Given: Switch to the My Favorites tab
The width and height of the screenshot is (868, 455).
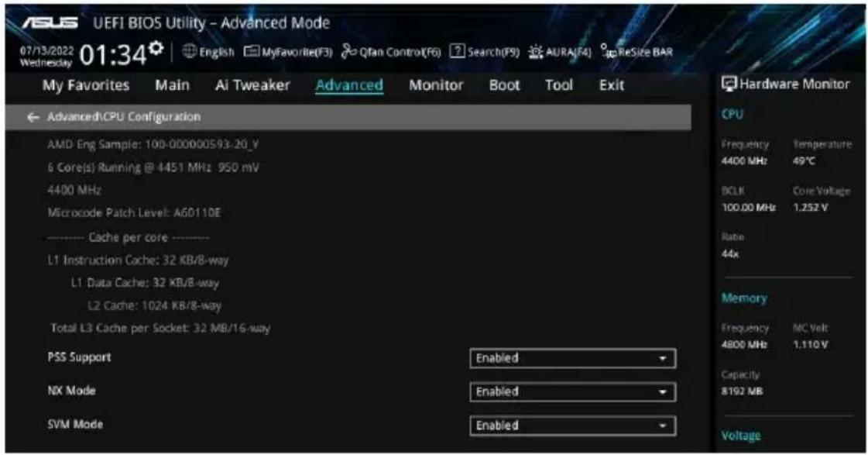Looking at the screenshot, I should 86,85.
